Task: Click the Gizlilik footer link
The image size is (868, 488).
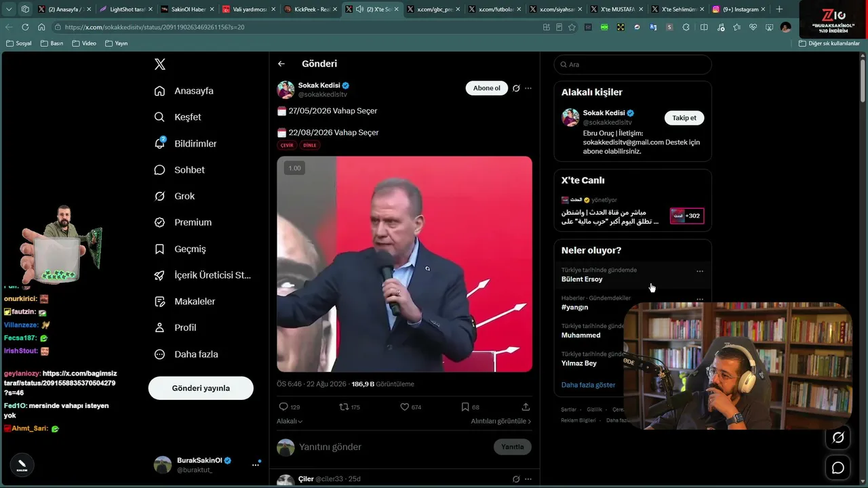Action: click(594, 409)
